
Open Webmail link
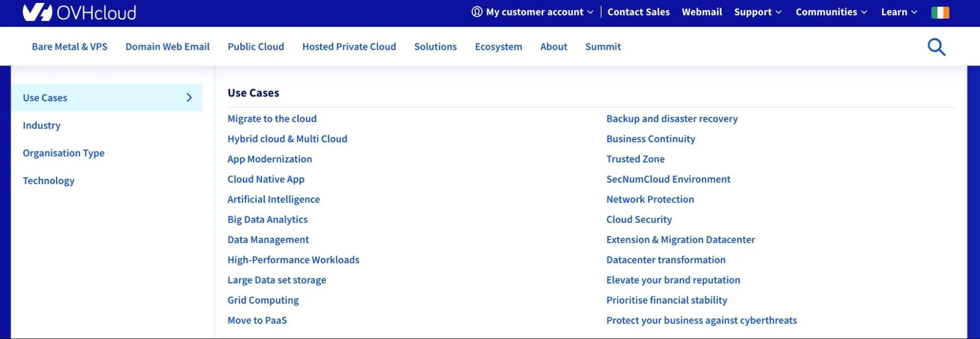click(702, 12)
